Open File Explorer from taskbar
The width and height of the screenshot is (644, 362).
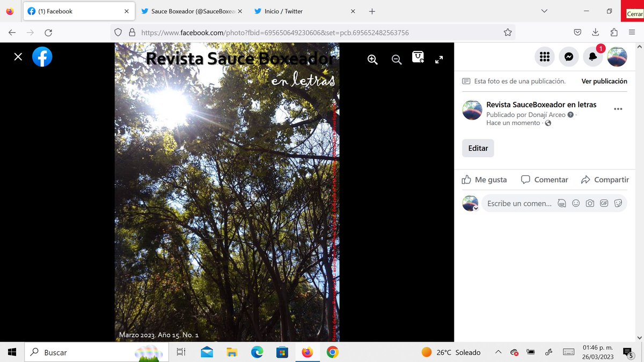tap(232, 352)
